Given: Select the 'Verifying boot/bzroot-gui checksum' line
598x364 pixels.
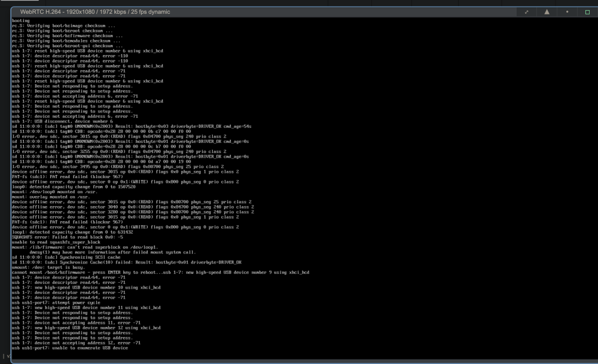Looking at the screenshot, I should coord(67,46).
